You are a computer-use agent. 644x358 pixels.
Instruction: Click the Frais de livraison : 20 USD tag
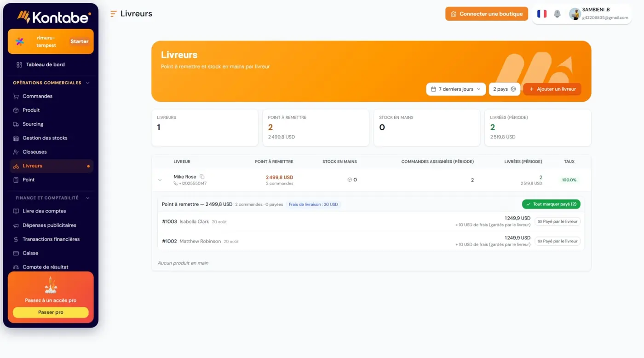313,204
